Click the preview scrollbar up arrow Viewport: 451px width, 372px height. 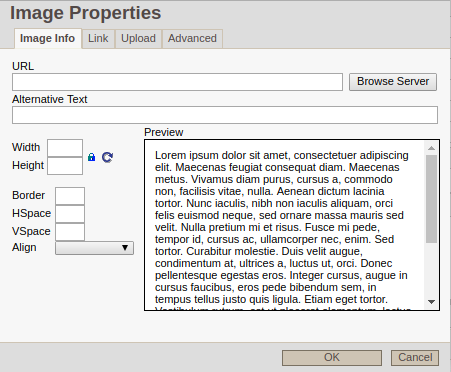(x=431, y=148)
